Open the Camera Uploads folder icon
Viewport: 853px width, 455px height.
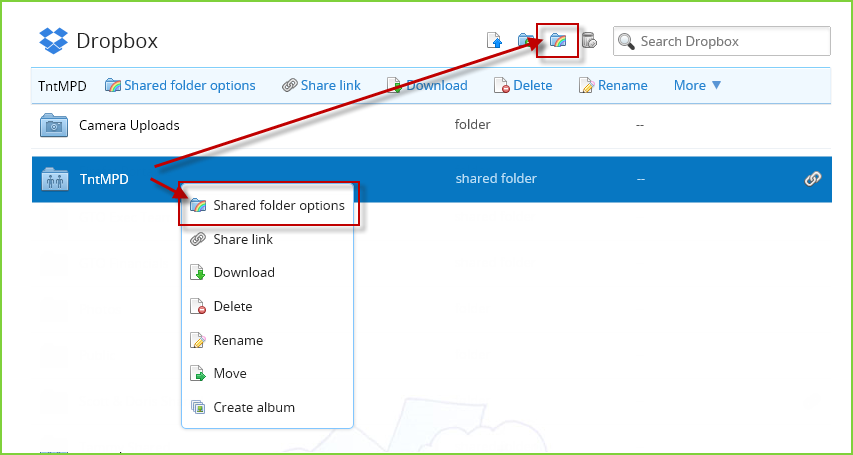click(54, 126)
